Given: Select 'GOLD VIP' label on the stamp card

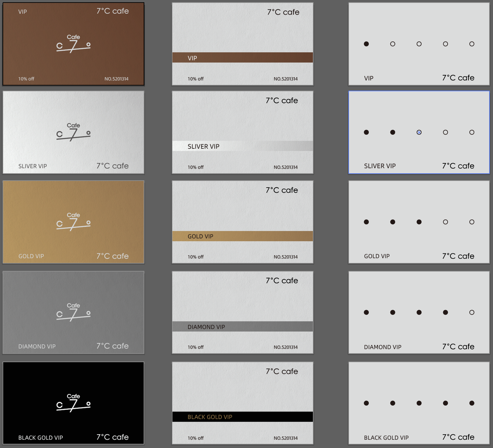Looking at the screenshot, I should pyautogui.click(x=377, y=256).
